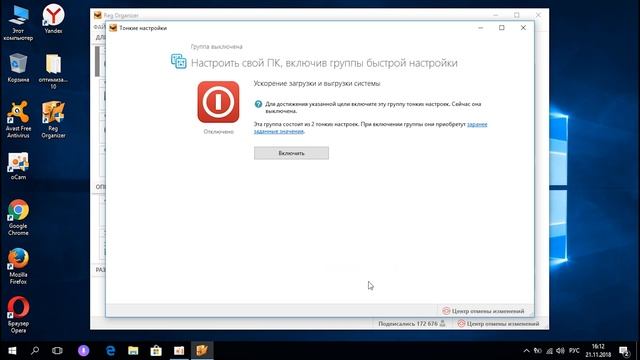Open the Windows Start menu
This screenshot has height=360, width=640.
pyautogui.click(x=12, y=351)
